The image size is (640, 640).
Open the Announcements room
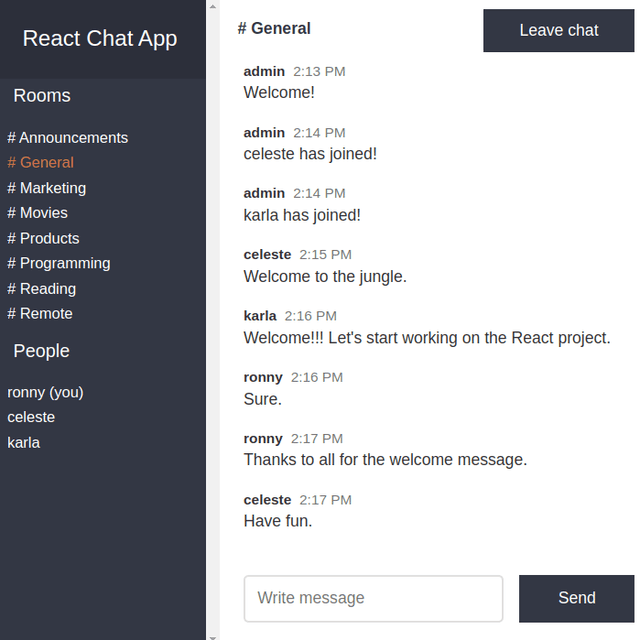coord(68,138)
